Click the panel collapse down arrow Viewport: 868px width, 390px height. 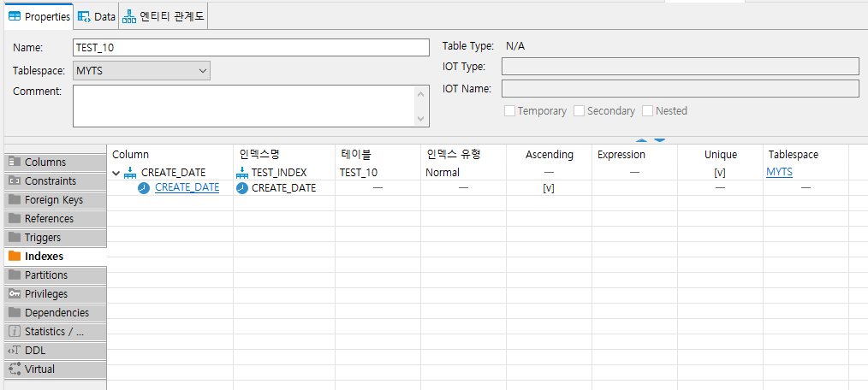(659, 140)
